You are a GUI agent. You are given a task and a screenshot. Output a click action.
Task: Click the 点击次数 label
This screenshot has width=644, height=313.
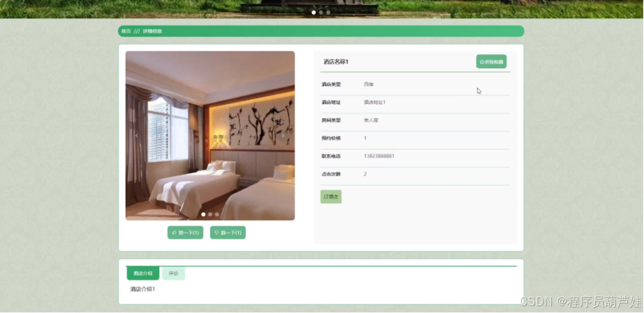[331, 174]
